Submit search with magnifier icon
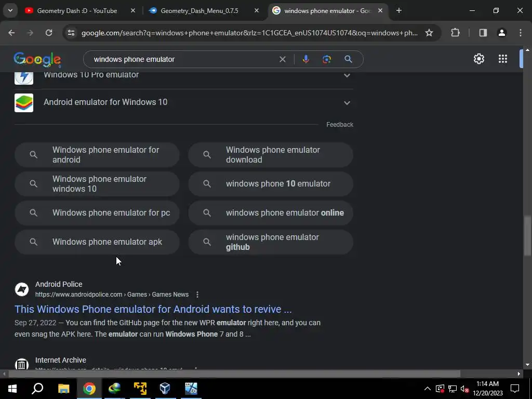532x399 pixels. (x=348, y=59)
